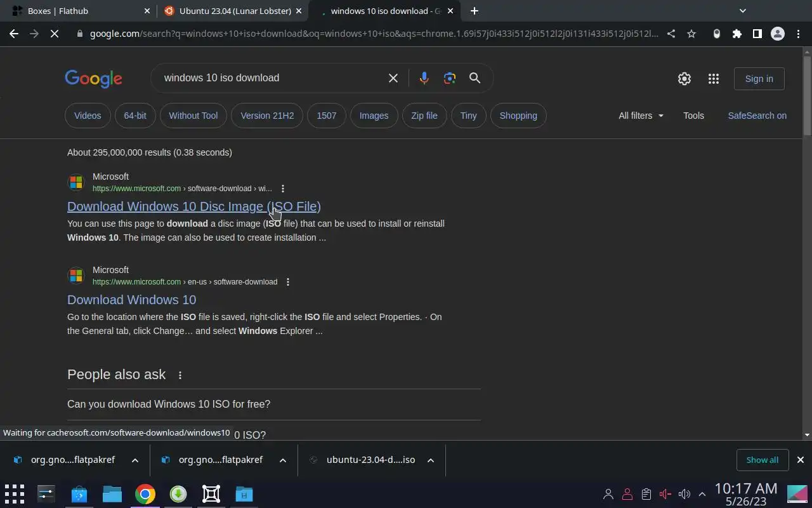The image size is (812, 508).
Task: Open the volume control in the system tray
Action: (x=684, y=494)
